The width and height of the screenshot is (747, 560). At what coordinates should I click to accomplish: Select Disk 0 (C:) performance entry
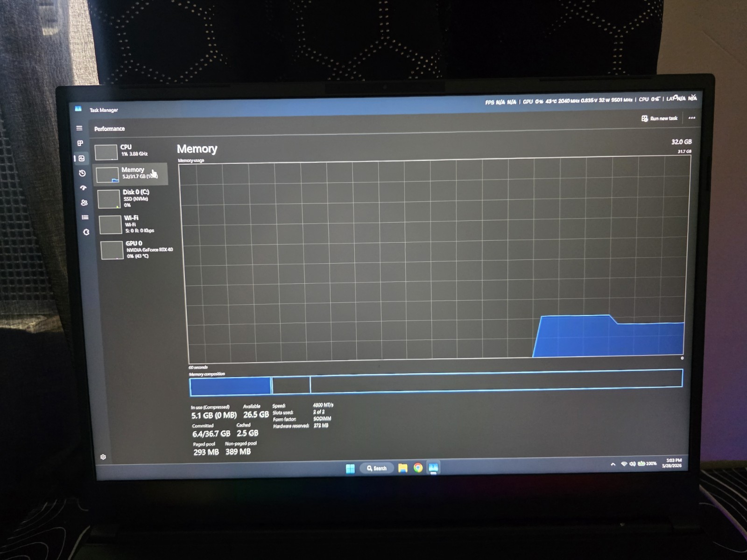point(132,198)
